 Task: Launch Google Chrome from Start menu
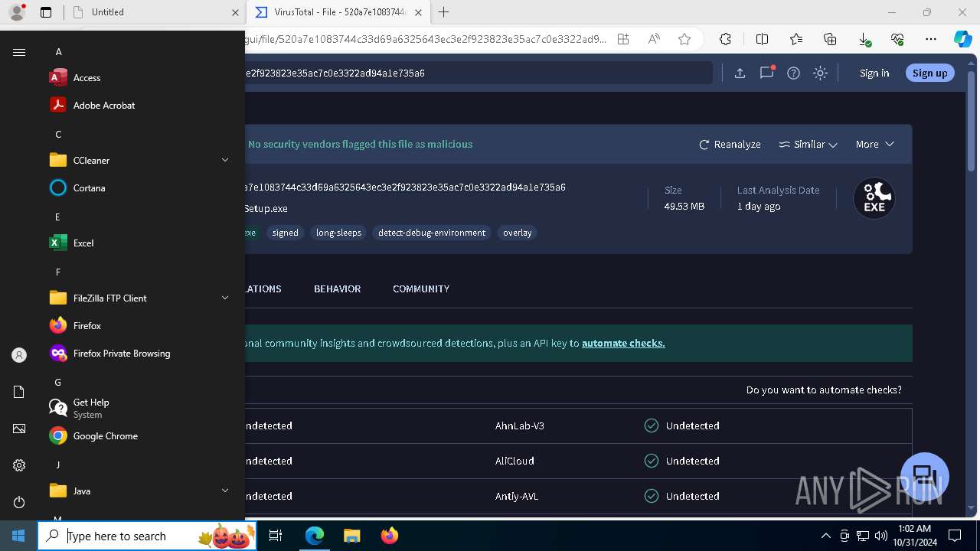coord(138,435)
